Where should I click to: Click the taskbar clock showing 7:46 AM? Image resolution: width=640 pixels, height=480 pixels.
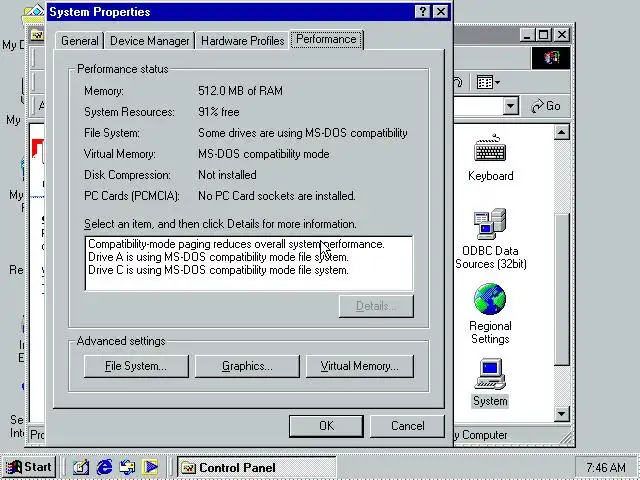coord(606,467)
